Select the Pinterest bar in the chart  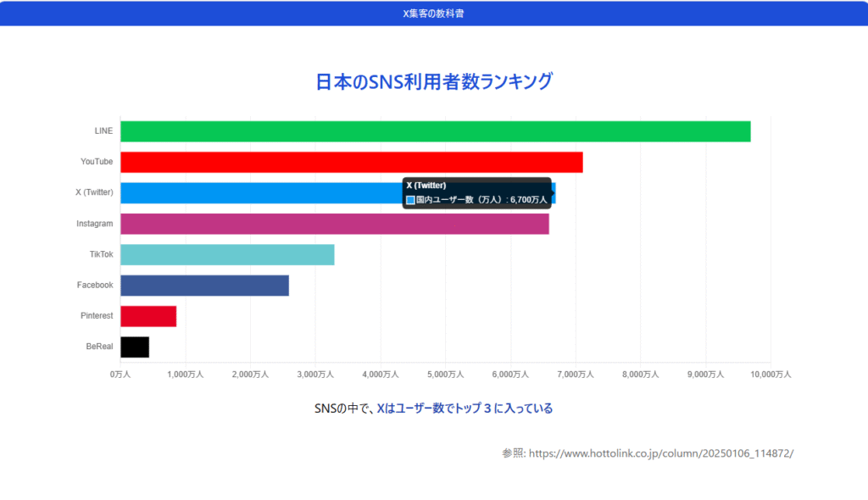[x=148, y=316]
